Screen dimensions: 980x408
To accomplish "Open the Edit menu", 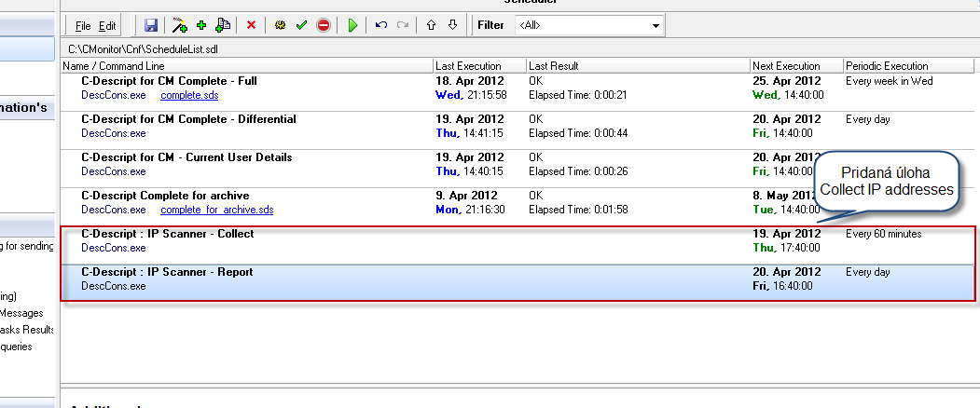I will tap(107, 26).
